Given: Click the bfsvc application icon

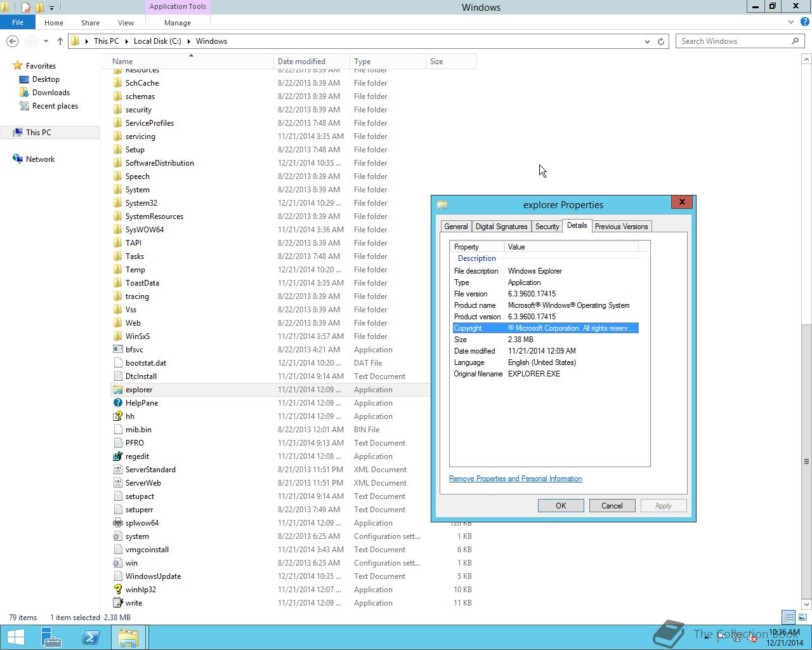Looking at the screenshot, I should 117,350.
